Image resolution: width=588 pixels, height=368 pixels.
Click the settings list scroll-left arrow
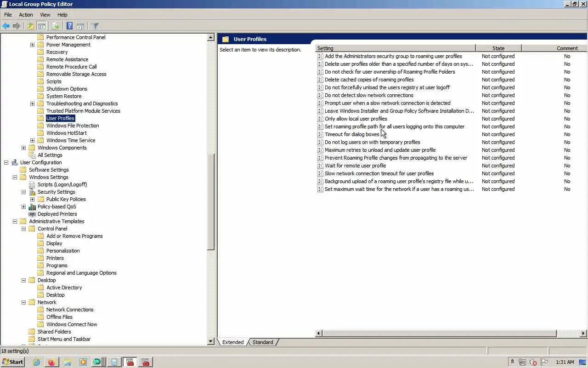[319, 333]
